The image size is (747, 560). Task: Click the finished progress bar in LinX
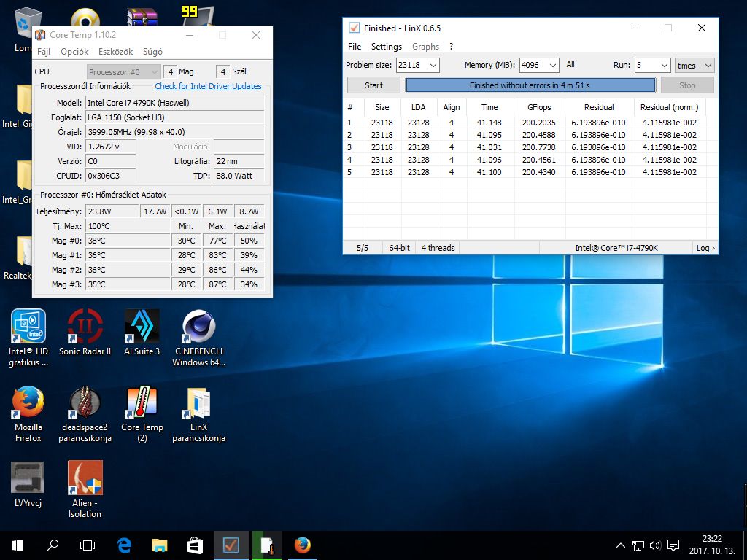530,85
